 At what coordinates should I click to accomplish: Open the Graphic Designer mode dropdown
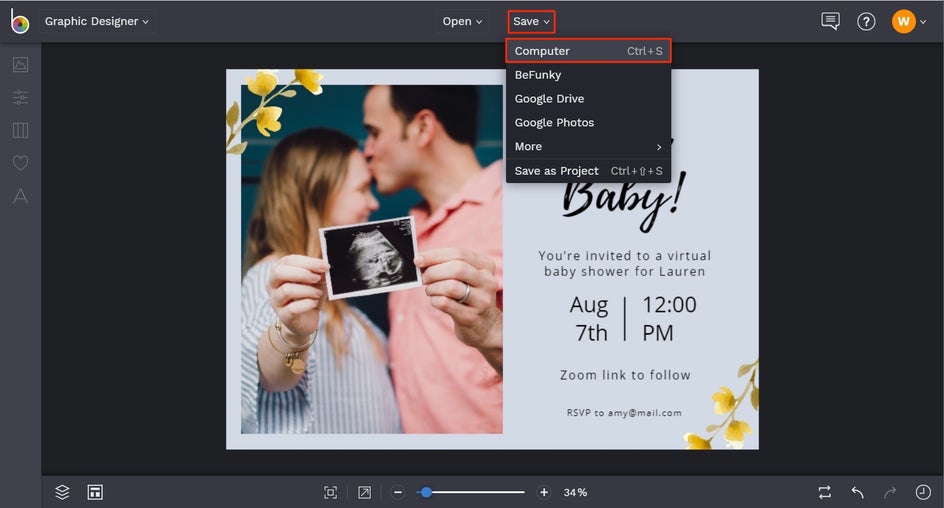click(96, 21)
